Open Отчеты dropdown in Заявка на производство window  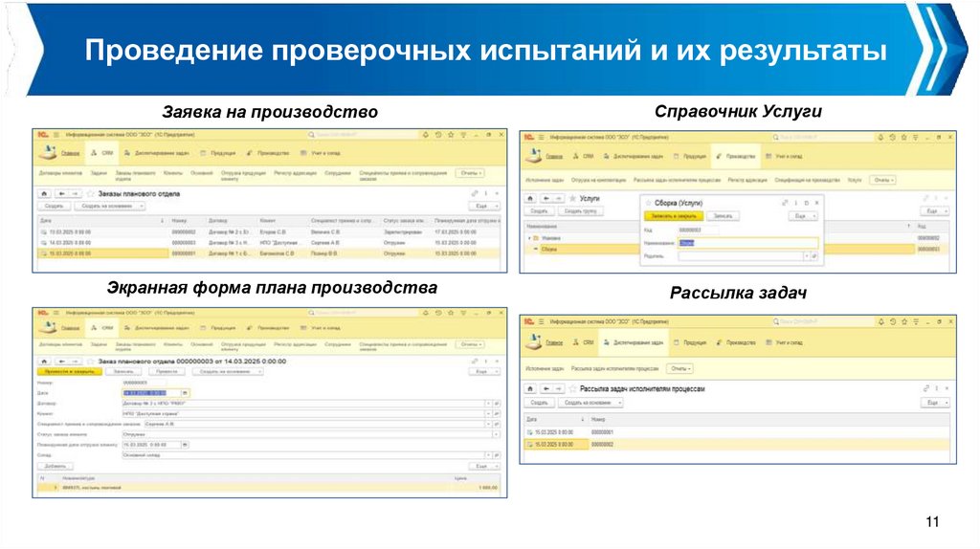pyautogui.click(x=471, y=173)
